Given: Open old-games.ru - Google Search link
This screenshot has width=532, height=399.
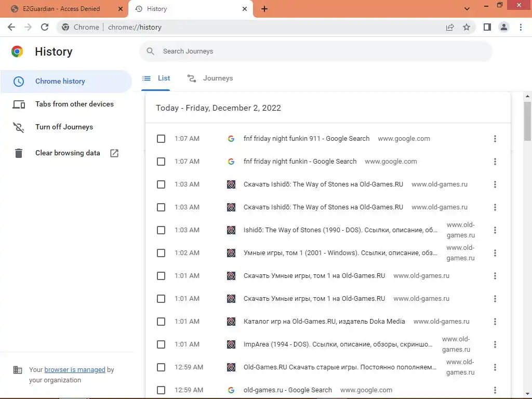Looking at the screenshot, I should (287, 390).
